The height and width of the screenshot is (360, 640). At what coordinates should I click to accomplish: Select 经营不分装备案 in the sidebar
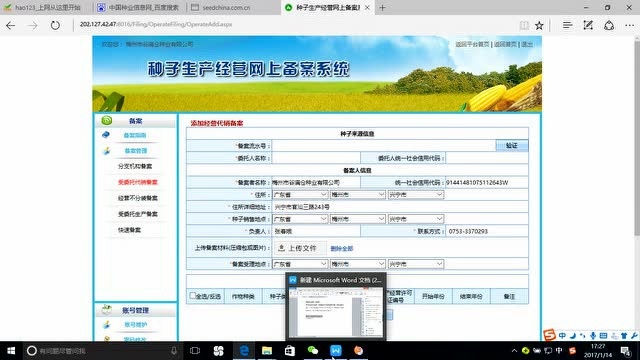138,198
